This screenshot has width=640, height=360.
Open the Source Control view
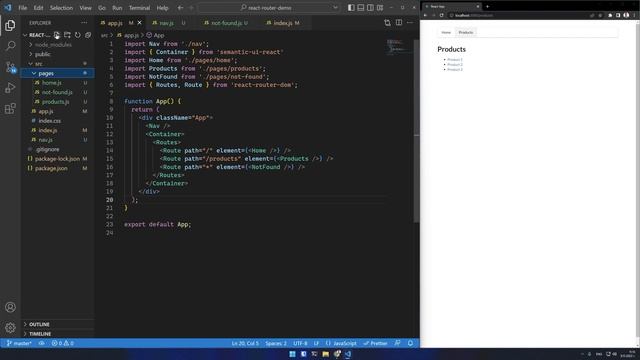tap(10, 67)
